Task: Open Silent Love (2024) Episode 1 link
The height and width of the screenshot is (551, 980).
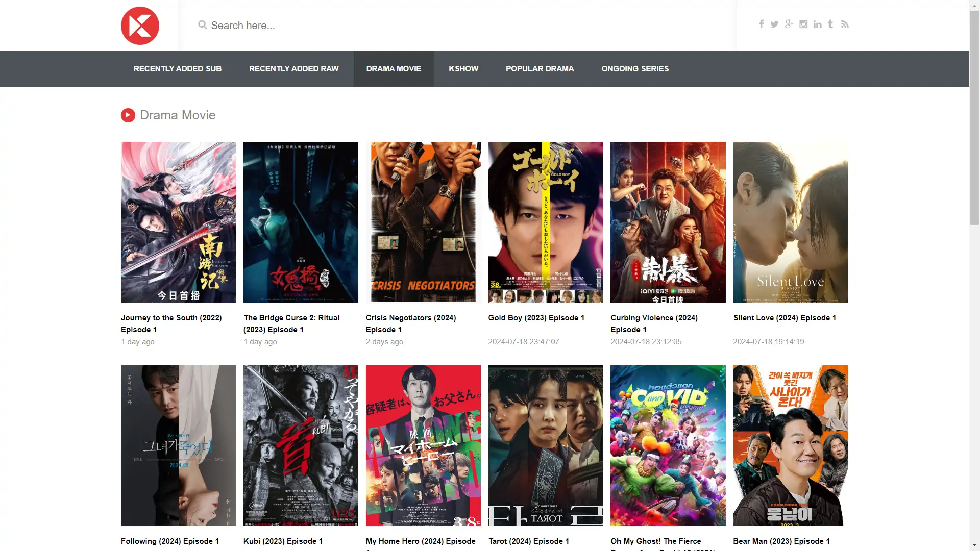Action: (x=785, y=318)
